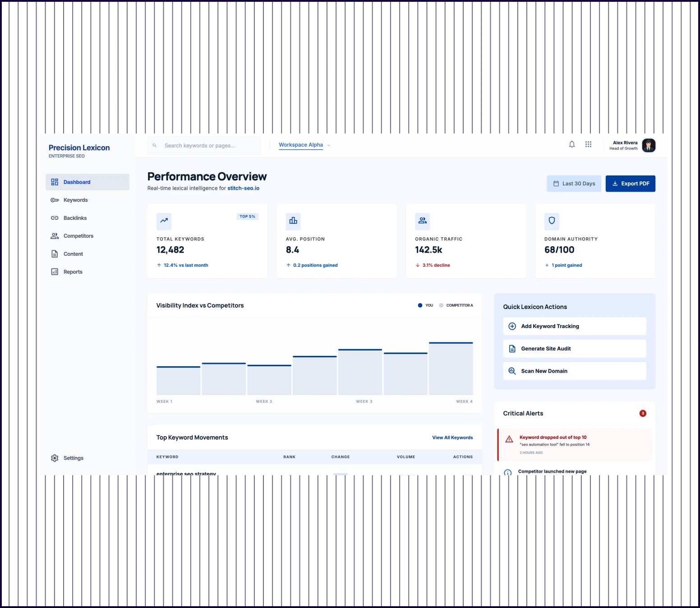
Task: Open the Content section
Action: [73, 253]
